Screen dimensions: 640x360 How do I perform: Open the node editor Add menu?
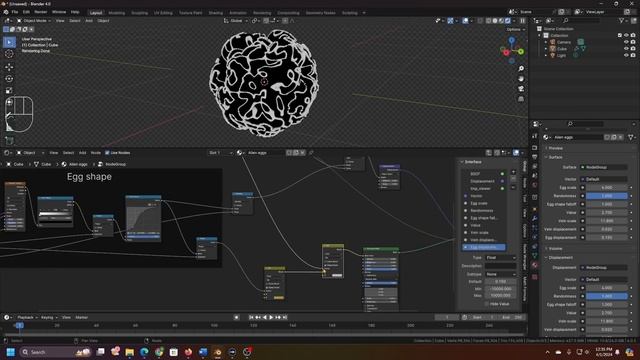pyautogui.click(x=82, y=153)
